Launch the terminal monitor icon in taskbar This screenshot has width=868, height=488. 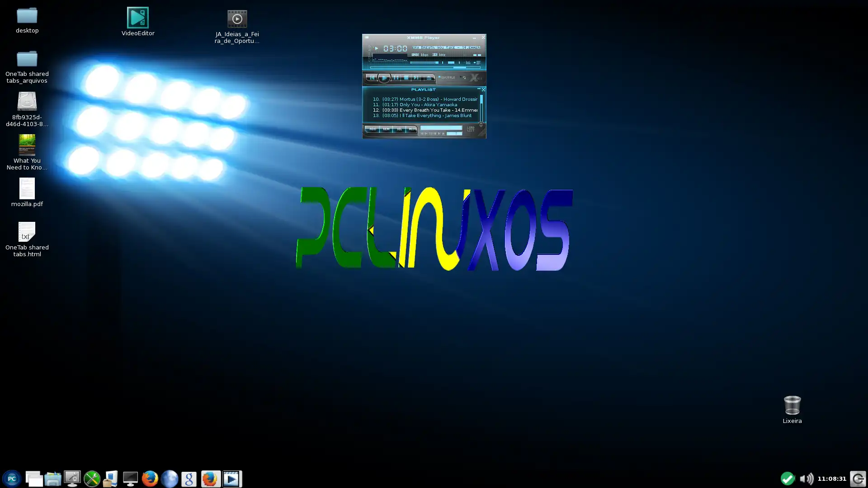130,479
